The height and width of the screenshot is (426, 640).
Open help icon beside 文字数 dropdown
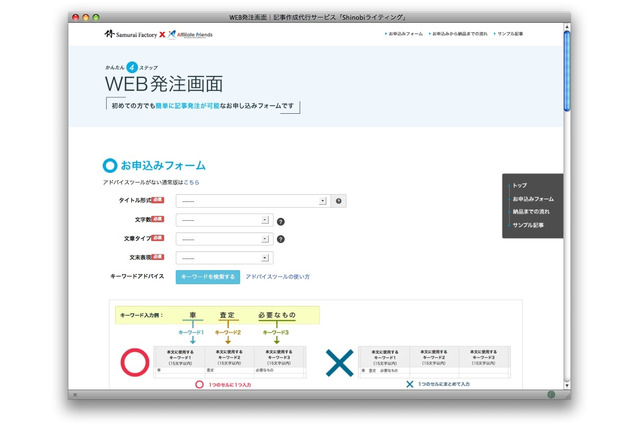click(280, 222)
